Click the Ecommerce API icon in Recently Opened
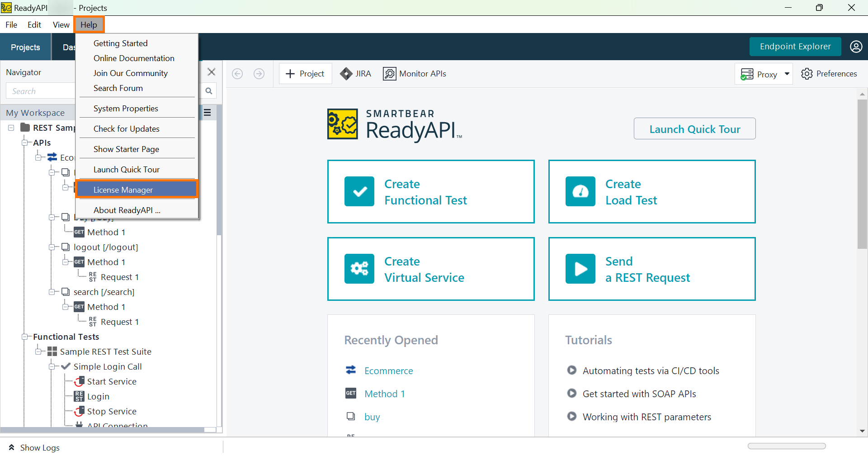The height and width of the screenshot is (456, 868). [351, 370]
